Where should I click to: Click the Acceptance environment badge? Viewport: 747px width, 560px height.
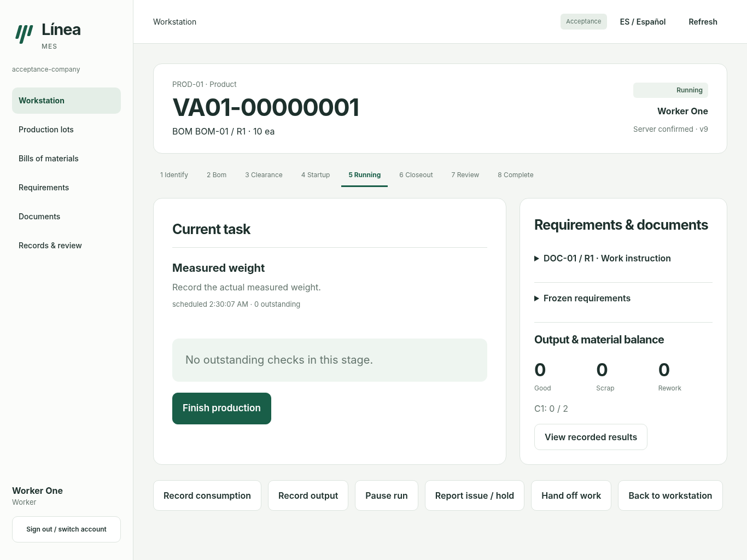tap(583, 21)
